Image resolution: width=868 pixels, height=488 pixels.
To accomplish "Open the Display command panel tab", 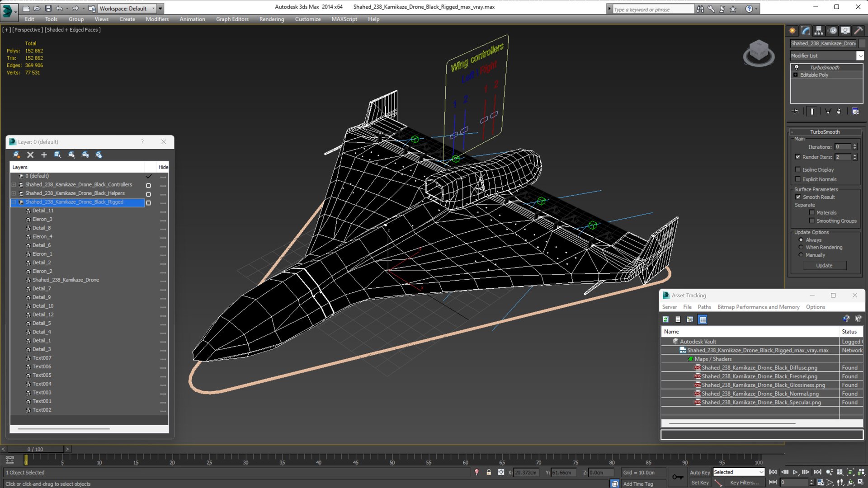I will [x=845, y=31].
